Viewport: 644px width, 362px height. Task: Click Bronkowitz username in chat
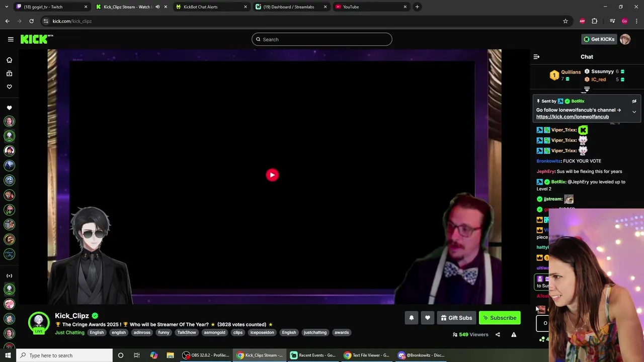pos(548,161)
